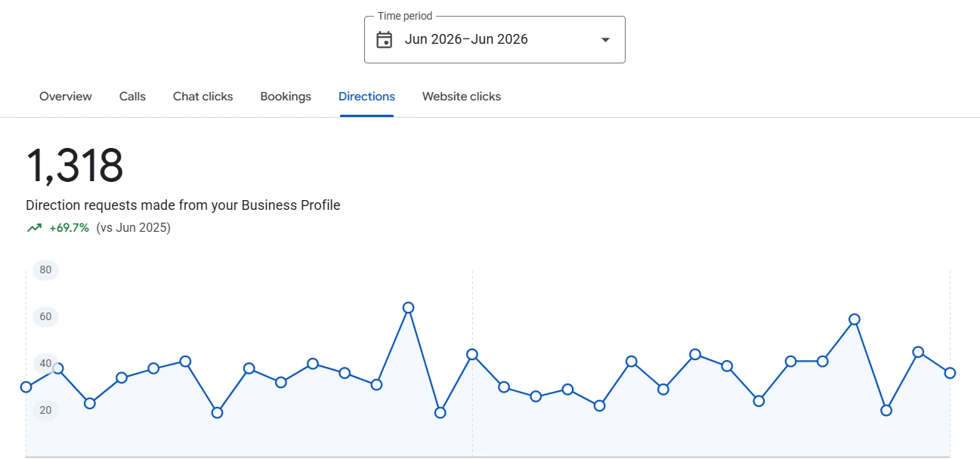Click the green trending-up arrow icon

click(34, 227)
